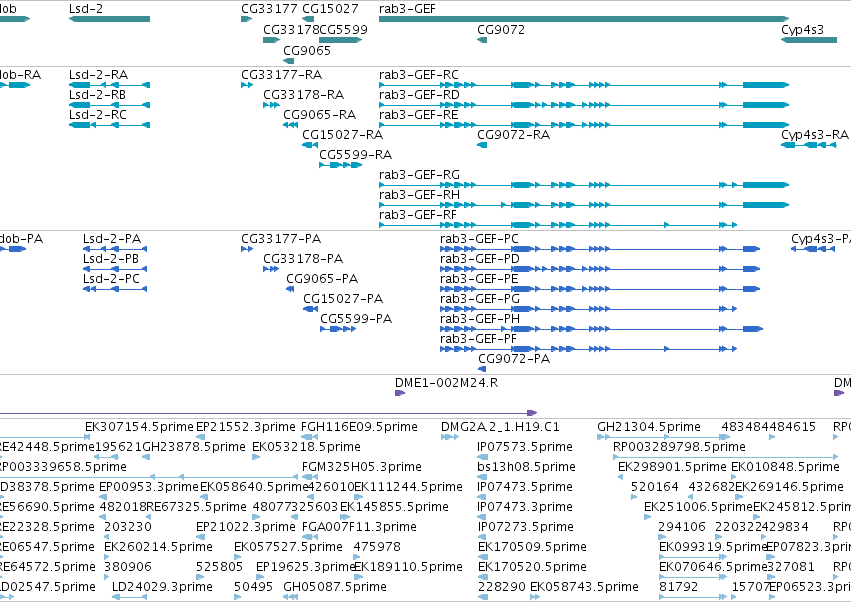
Task: Click protein rab3-GEF-PG
Action: 480,299
